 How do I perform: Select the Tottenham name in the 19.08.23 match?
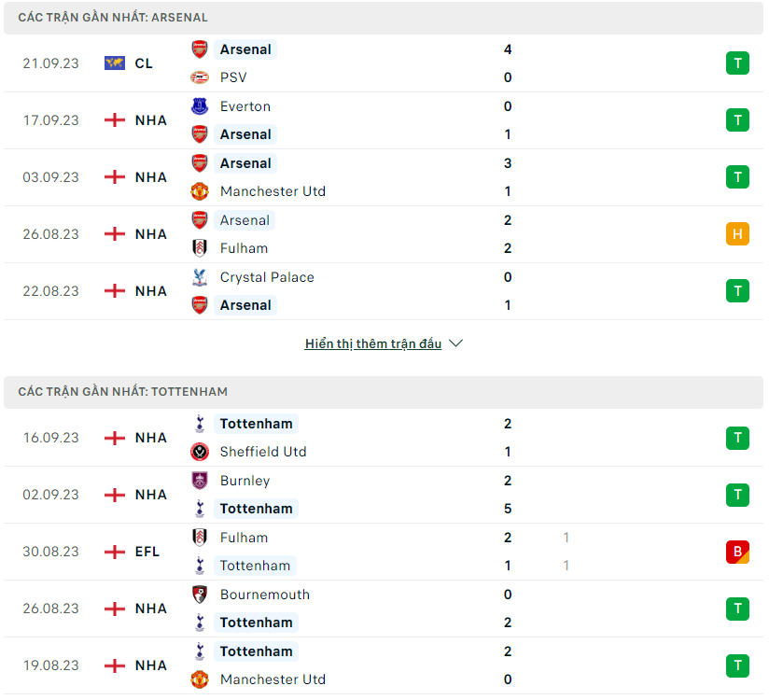pos(256,651)
